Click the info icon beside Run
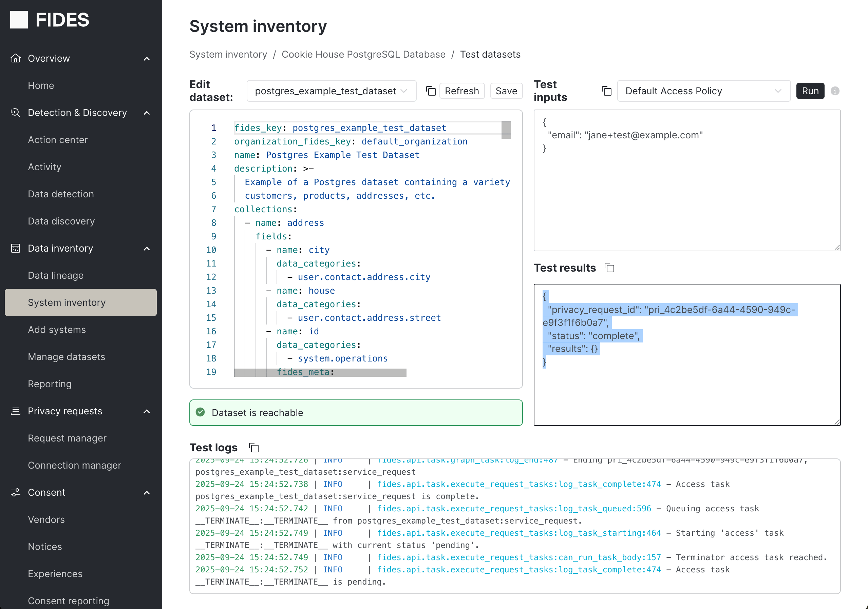This screenshot has height=609, width=868. [x=835, y=91]
